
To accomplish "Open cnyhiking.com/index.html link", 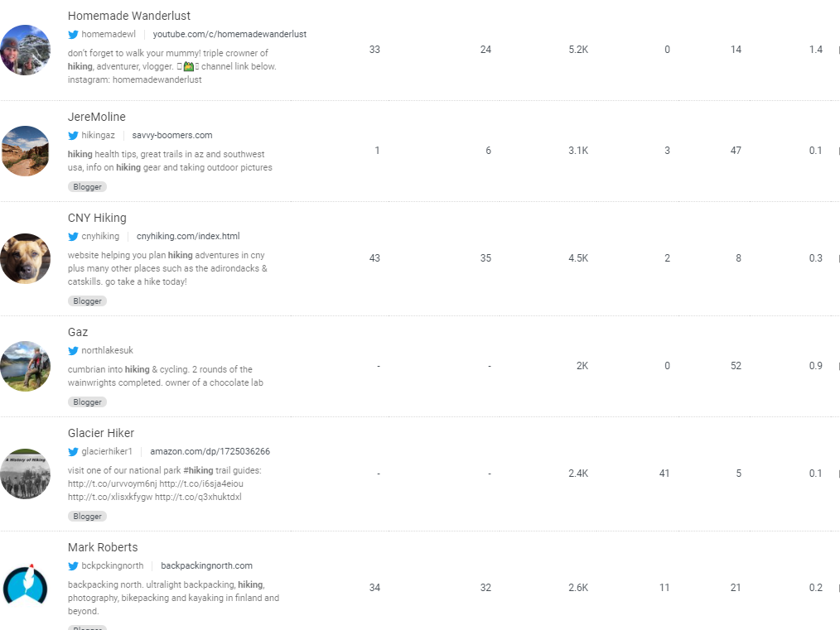I will tap(188, 236).
